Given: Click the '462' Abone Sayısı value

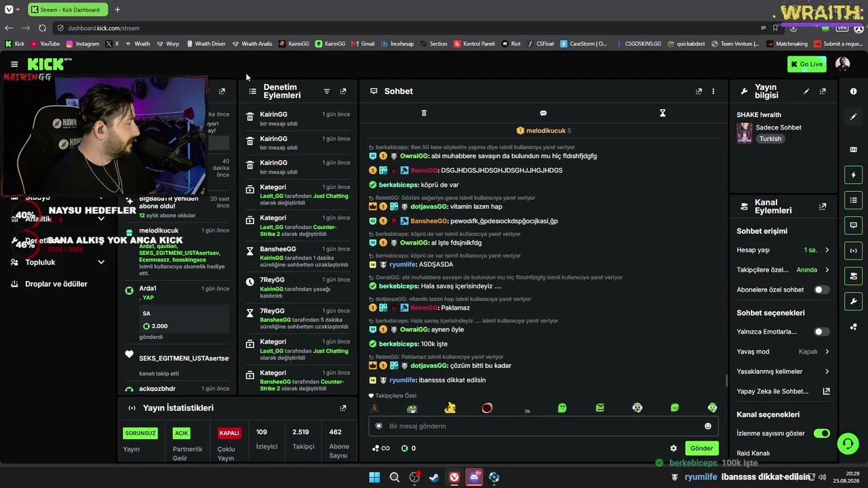Looking at the screenshot, I should 336,432.
